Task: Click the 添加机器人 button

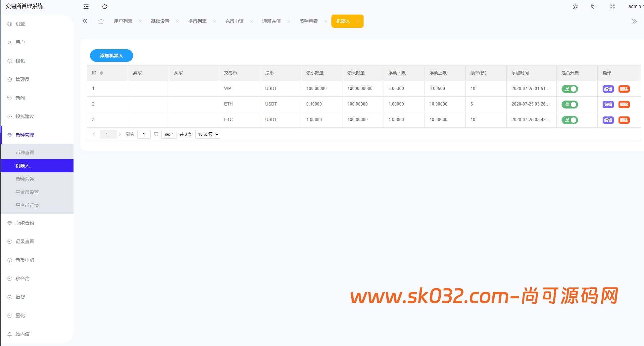Action: (x=111, y=56)
